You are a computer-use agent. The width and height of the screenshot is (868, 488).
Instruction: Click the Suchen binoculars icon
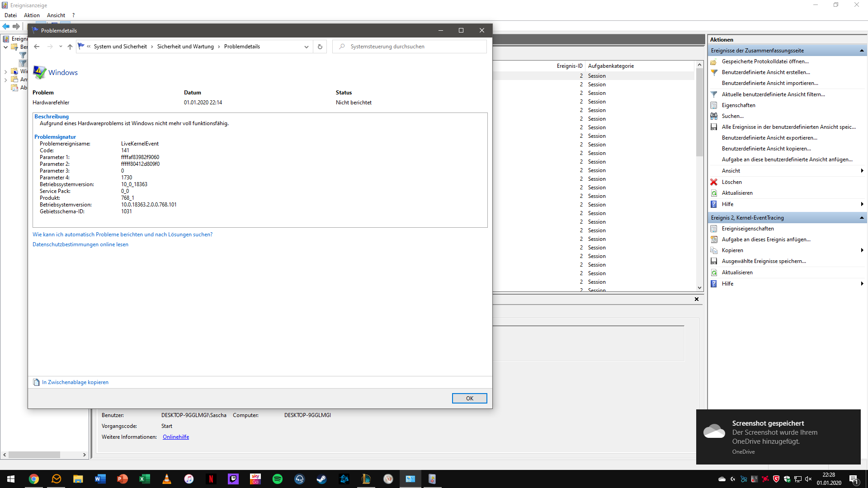pos(714,116)
